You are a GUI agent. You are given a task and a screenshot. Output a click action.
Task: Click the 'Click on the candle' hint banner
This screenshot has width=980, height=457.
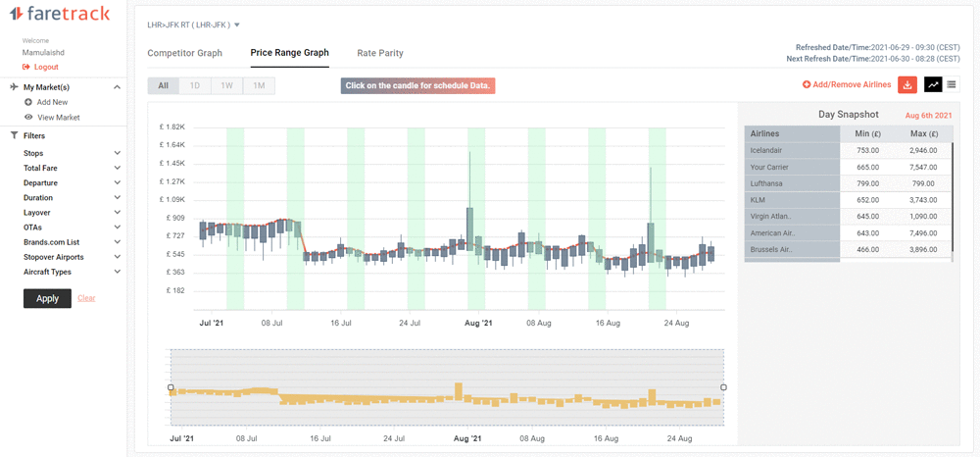coord(417,85)
